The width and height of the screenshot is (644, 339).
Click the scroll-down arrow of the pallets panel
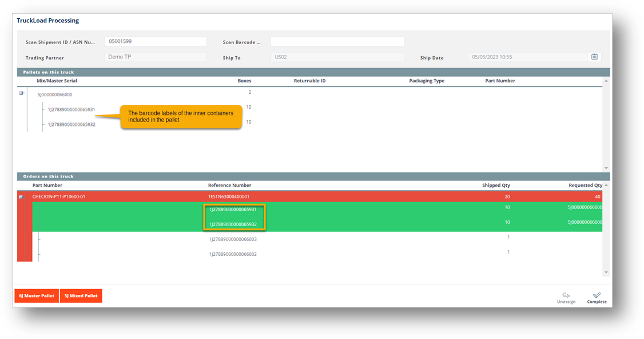606,168
